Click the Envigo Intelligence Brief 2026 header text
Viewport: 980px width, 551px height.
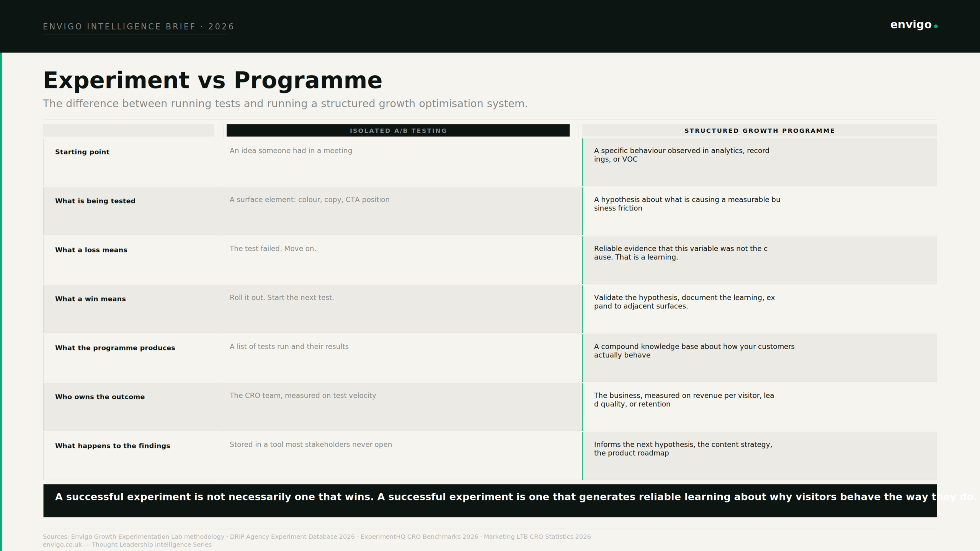tap(139, 26)
